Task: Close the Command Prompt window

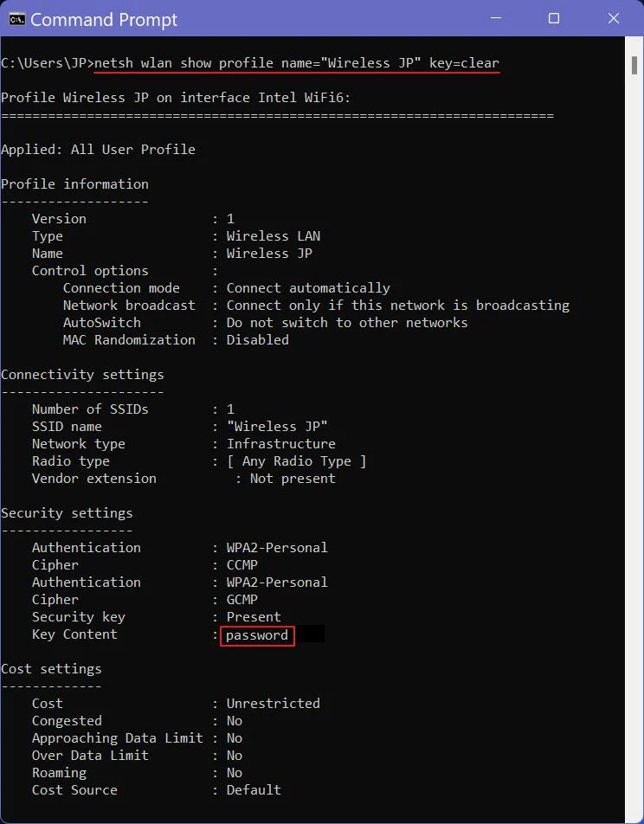Action: point(613,18)
